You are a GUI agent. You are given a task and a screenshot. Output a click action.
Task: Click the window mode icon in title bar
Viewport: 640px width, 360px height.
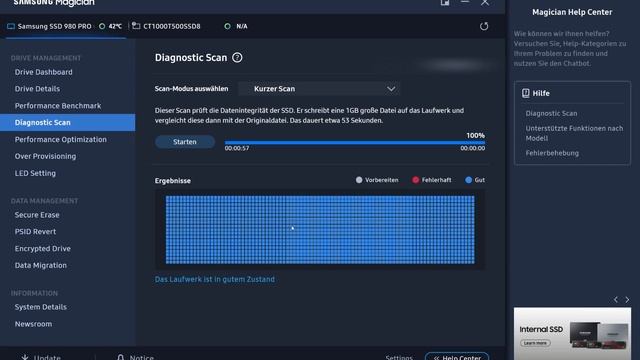pos(445,2)
